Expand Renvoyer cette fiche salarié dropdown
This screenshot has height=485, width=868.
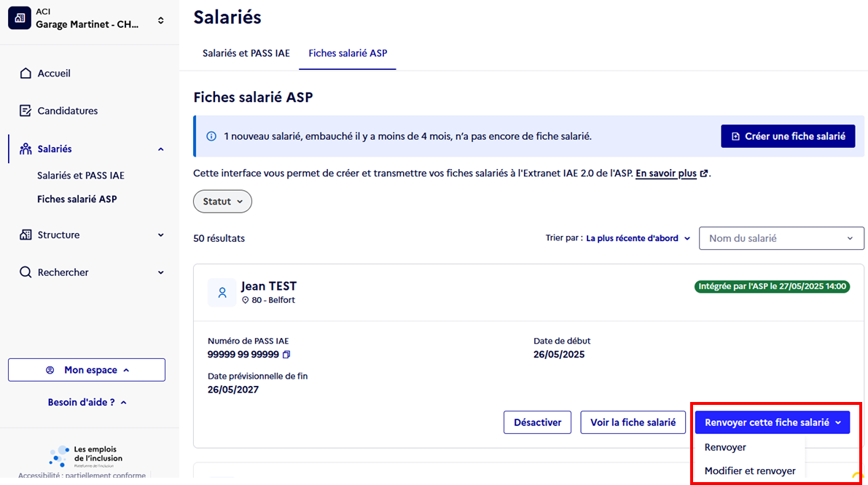772,422
